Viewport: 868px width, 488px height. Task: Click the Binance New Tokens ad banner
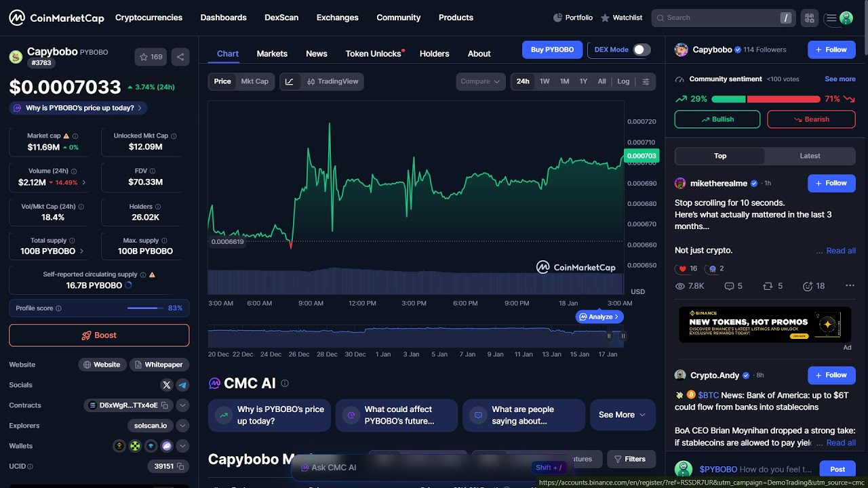[765, 325]
